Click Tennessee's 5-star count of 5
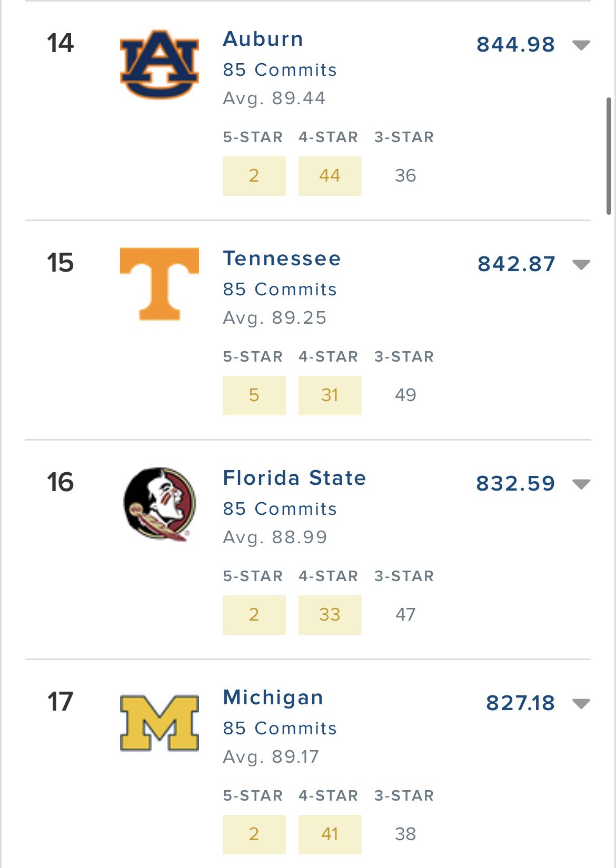616x868 pixels. coord(254,395)
